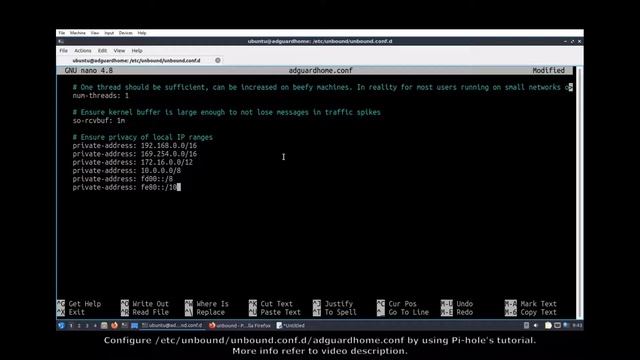Viewport: 640px width, 360px height.
Task: Click nano's To Spell shortcut
Action: [335, 312]
